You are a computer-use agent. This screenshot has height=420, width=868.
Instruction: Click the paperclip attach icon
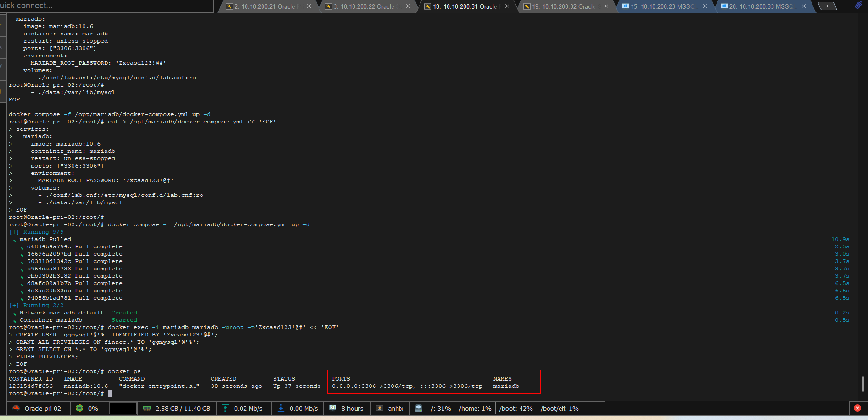[x=858, y=5]
